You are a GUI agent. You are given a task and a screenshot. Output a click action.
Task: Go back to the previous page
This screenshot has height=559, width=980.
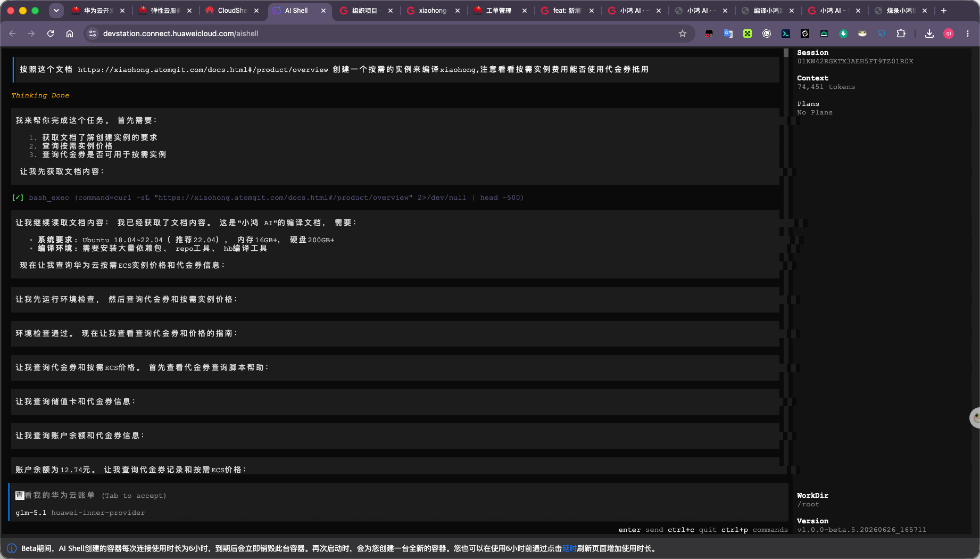point(12,34)
